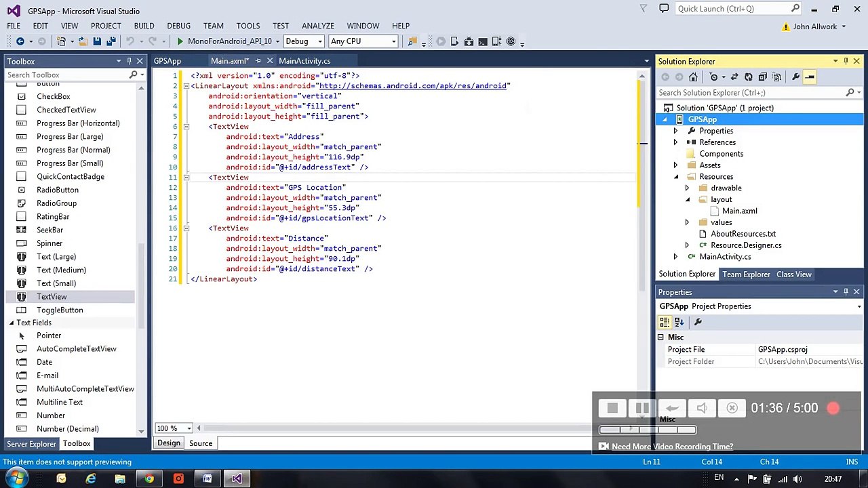The image size is (868, 488).
Task: Select TextView item in Toolbox
Action: click(x=52, y=297)
